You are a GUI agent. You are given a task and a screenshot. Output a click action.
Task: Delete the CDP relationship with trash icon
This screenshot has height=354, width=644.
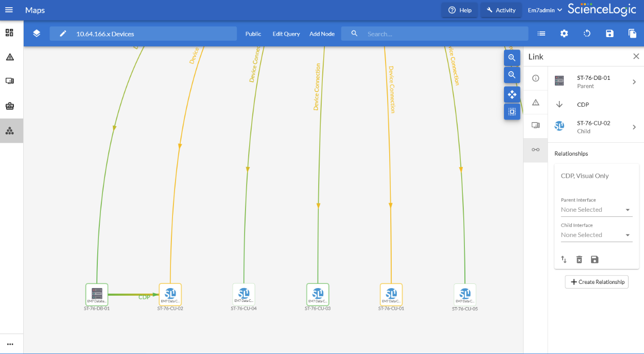click(579, 260)
